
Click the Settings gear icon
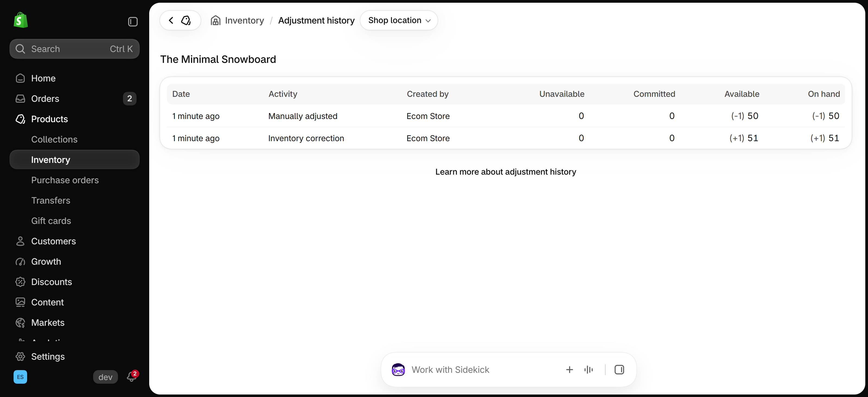20,357
